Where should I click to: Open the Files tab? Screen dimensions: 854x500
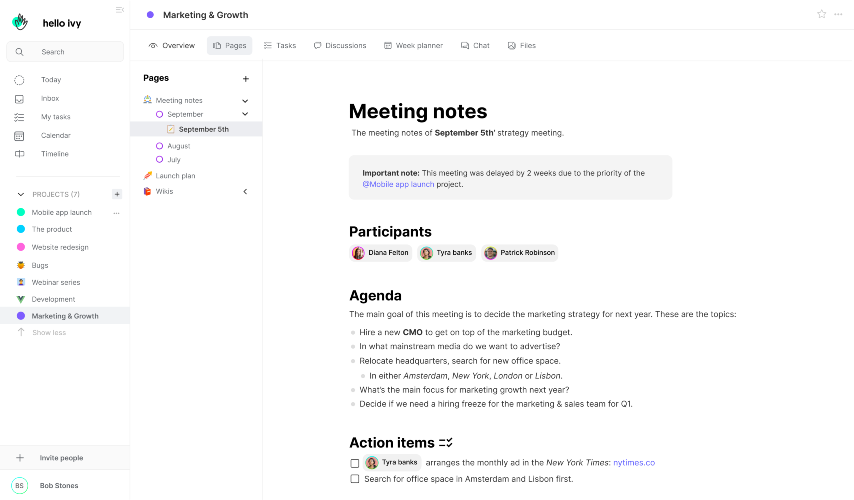tap(522, 46)
